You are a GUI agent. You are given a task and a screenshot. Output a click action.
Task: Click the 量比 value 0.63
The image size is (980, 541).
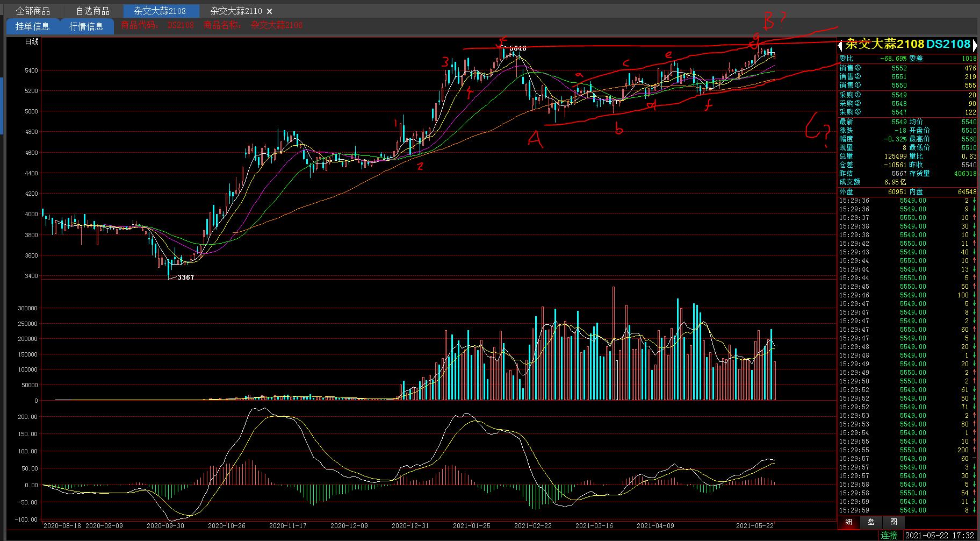(969, 156)
